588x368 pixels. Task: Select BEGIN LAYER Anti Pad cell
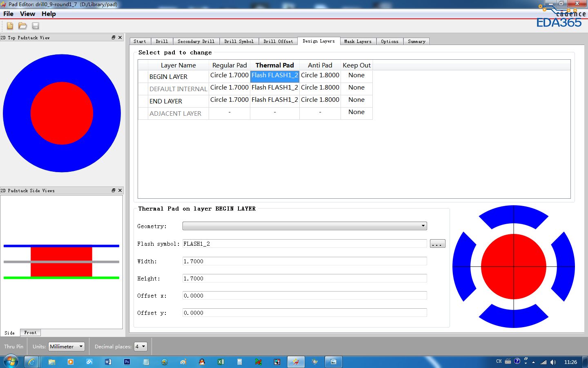click(320, 76)
